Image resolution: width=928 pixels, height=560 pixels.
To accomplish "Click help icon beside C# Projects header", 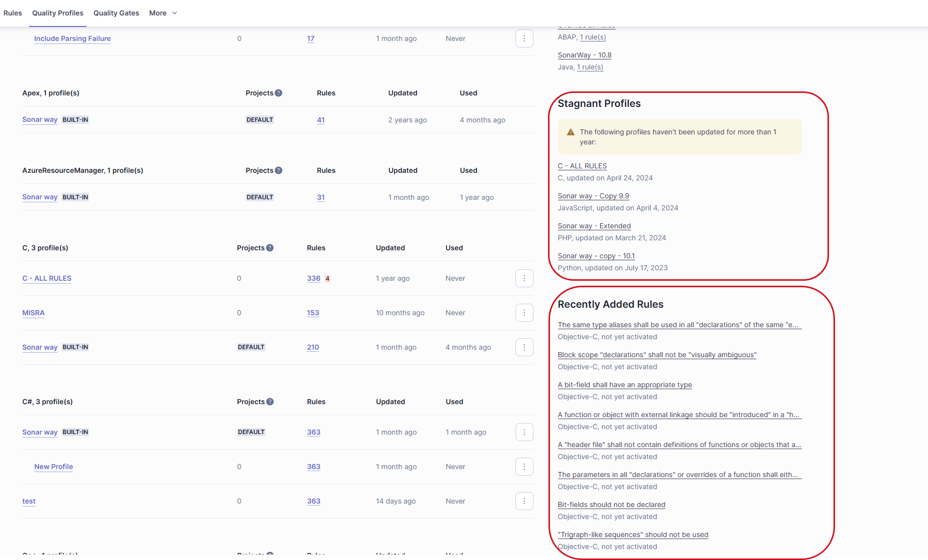I will (270, 402).
